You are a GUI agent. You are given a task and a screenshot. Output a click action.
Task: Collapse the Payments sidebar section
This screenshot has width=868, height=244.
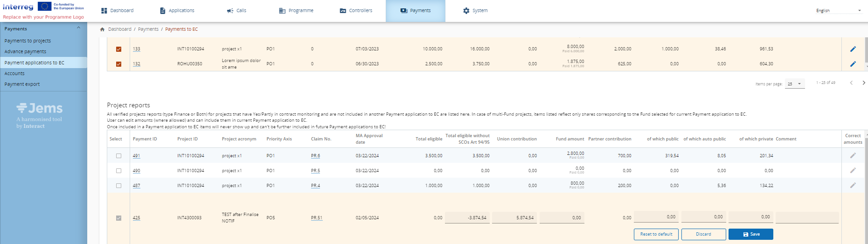[78, 28]
